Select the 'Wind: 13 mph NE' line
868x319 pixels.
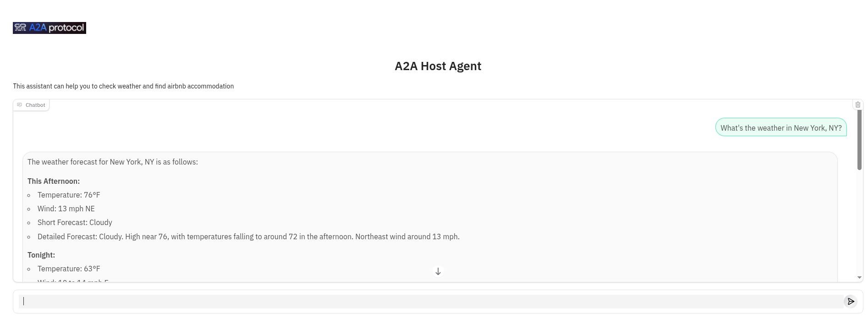coord(66,209)
